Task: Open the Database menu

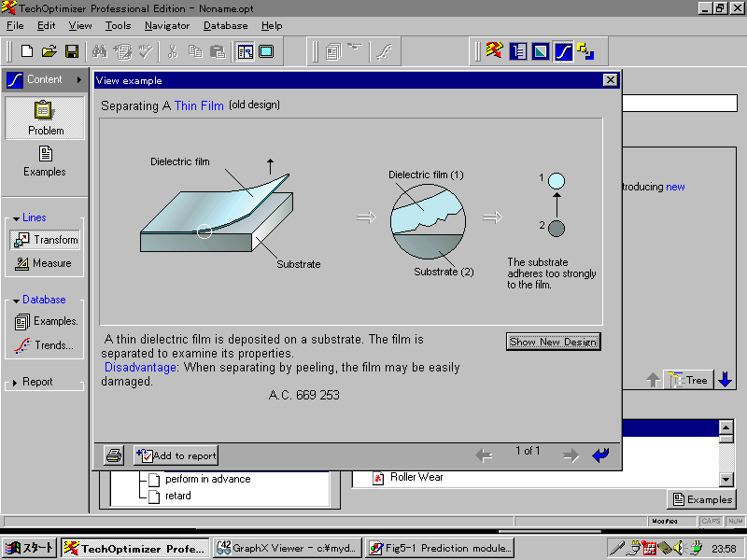Action: (x=225, y=26)
